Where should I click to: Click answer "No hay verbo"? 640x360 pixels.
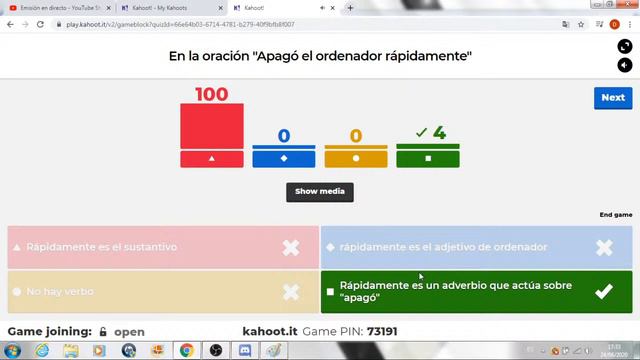[x=163, y=292]
